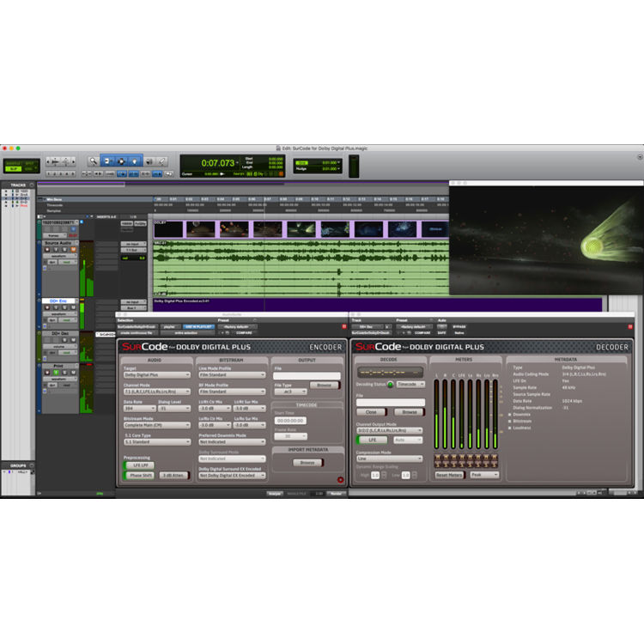Screen dimensions: 644x644
Task: Click the decoder Bypass button
Action: [459, 327]
